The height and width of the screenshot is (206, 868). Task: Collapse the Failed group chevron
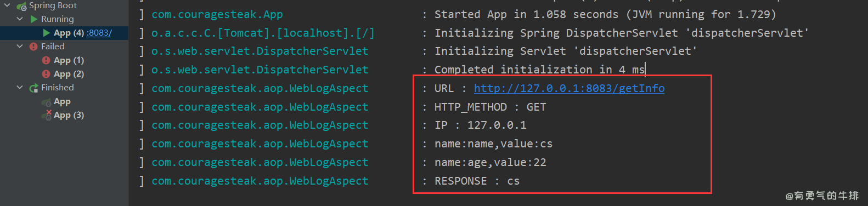pyautogui.click(x=20, y=47)
